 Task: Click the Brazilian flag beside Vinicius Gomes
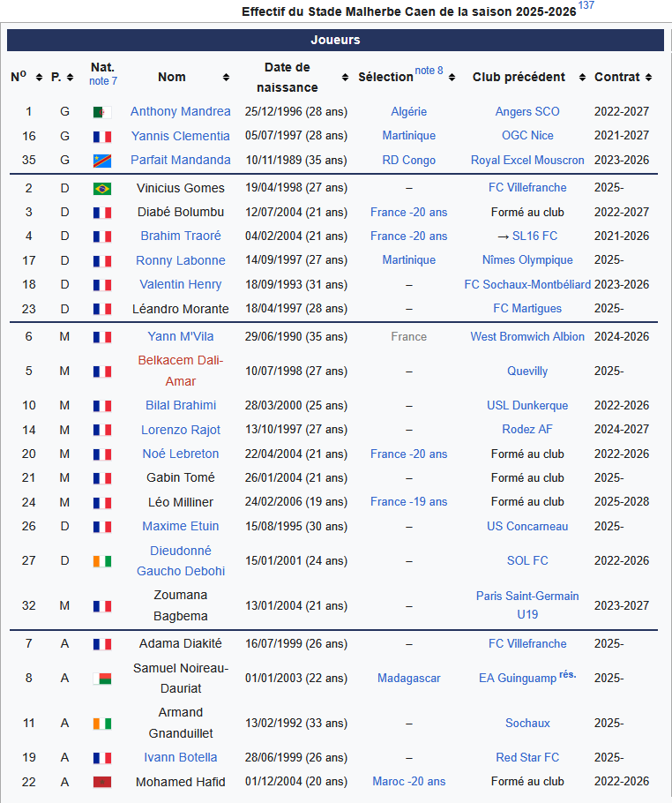point(102,188)
